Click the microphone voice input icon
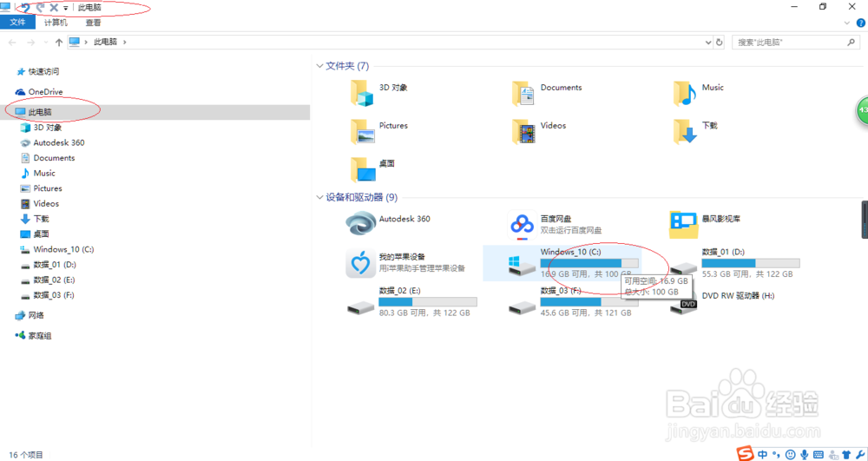The width and height of the screenshot is (868, 461). pos(805,454)
